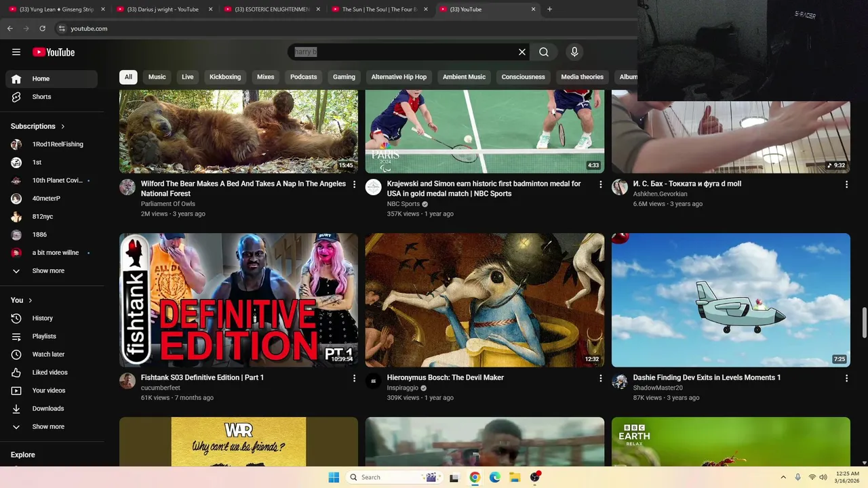This screenshot has width=868, height=488.
Task: Select the Mixes filter chip
Action: (x=266, y=77)
